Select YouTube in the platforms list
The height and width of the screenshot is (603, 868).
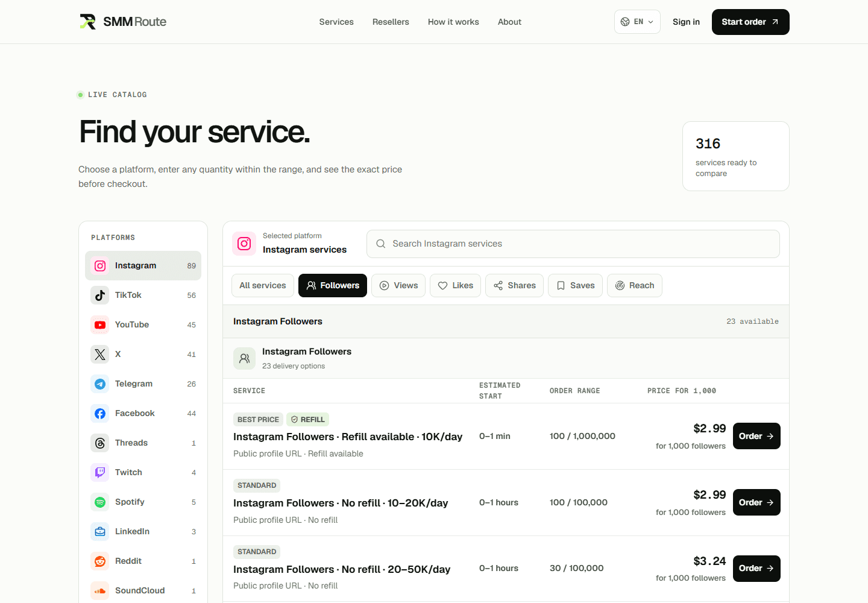pyautogui.click(x=143, y=325)
